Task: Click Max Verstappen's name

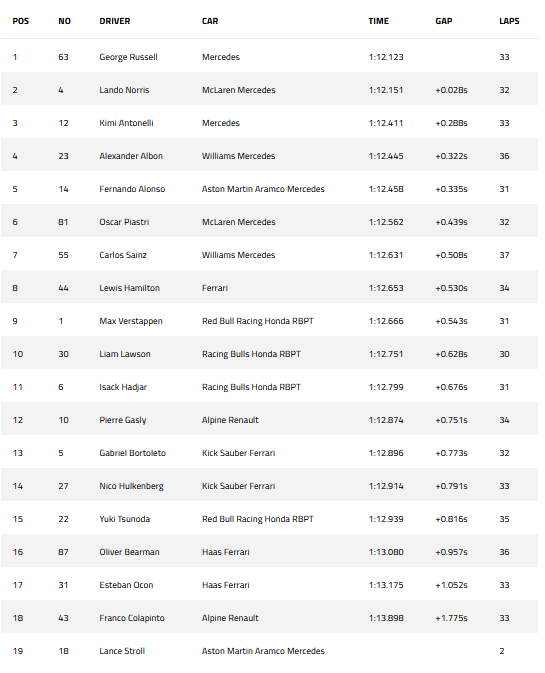Action: coord(131,321)
